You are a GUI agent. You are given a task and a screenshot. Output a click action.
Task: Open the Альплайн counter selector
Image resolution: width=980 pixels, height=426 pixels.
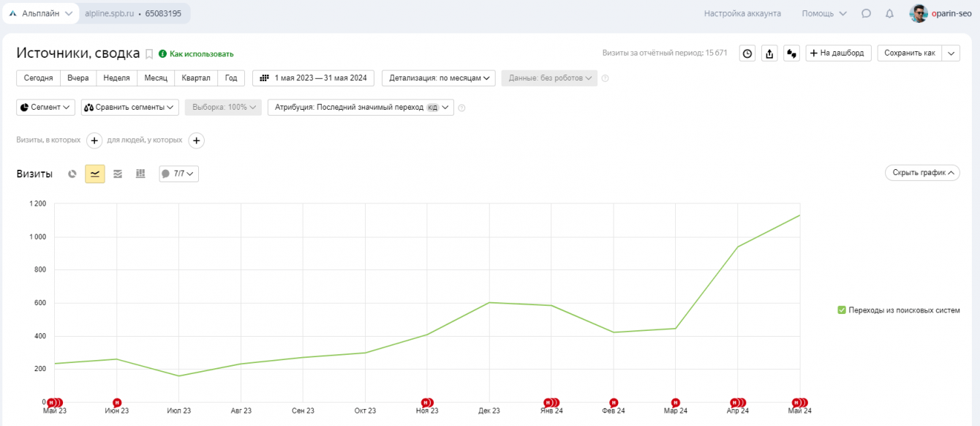41,13
